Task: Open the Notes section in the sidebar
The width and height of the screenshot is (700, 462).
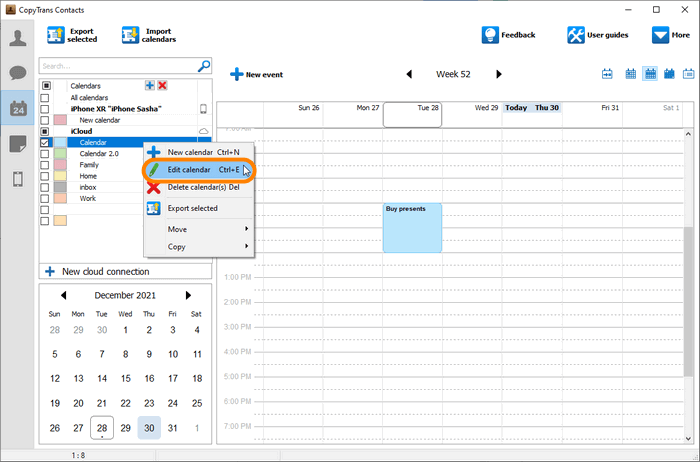Action: tap(18, 144)
